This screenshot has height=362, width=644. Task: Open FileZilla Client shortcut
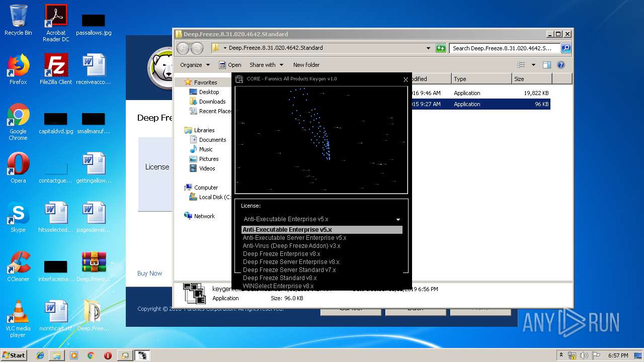pos(56,69)
